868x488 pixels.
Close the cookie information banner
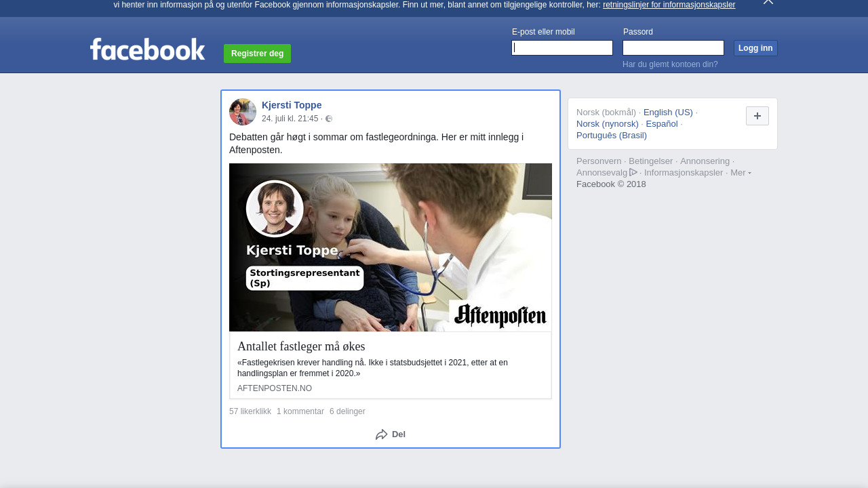tap(768, 2)
